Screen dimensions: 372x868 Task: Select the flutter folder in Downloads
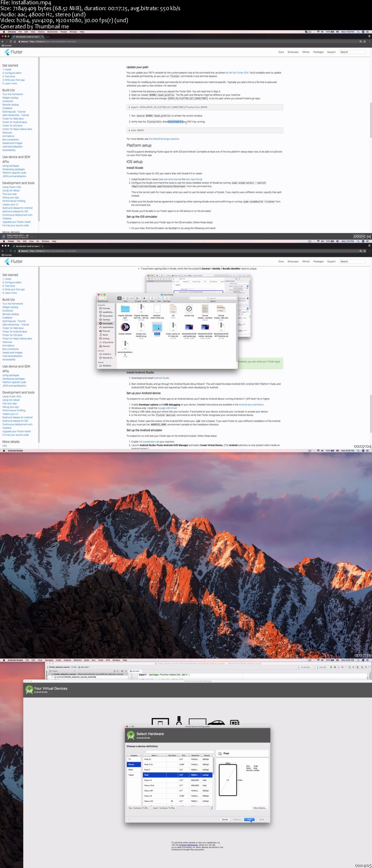(x=157, y=329)
